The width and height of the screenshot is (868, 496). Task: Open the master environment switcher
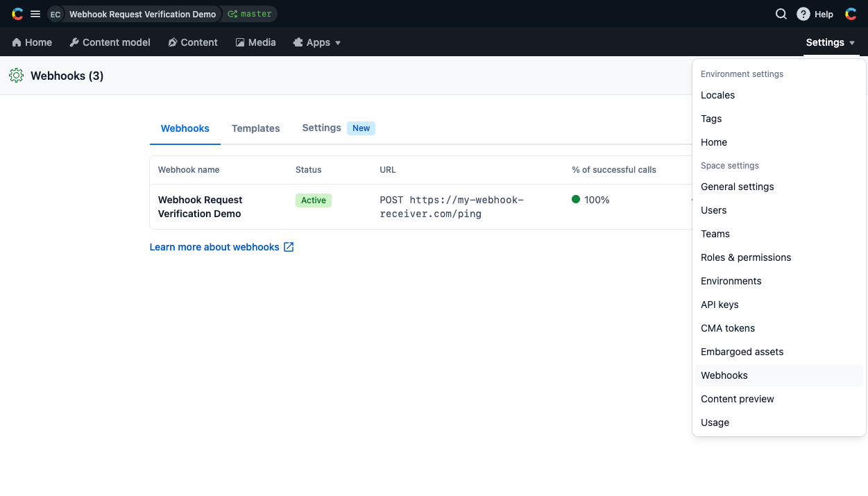click(x=249, y=14)
